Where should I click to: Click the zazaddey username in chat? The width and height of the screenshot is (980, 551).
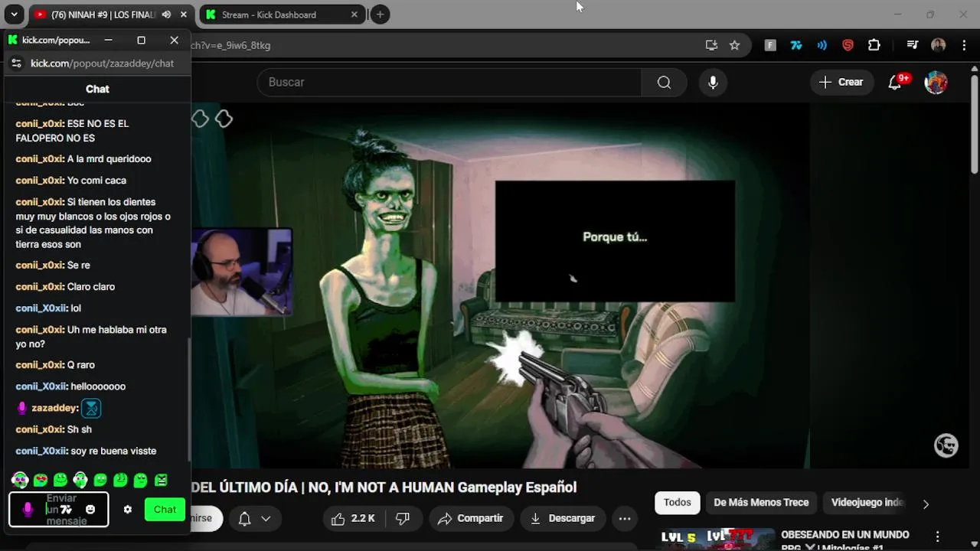click(54, 408)
